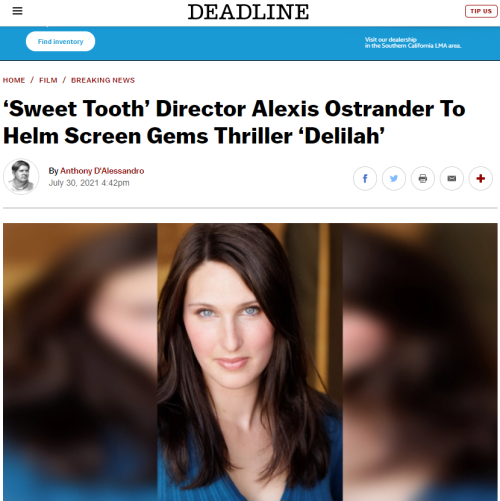Click the woman's portrait photo

click(x=250, y=362)
